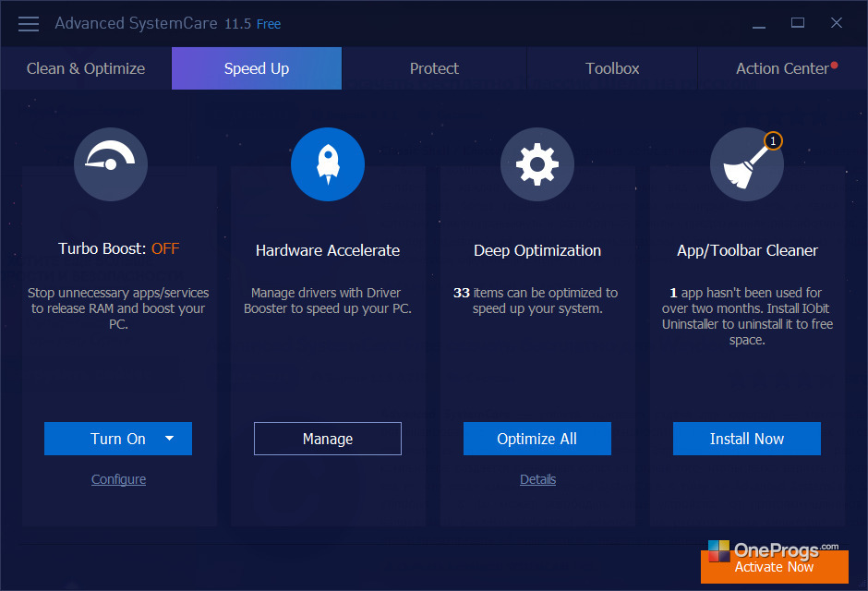Go to the Toolbox tab

coord(612,68)
